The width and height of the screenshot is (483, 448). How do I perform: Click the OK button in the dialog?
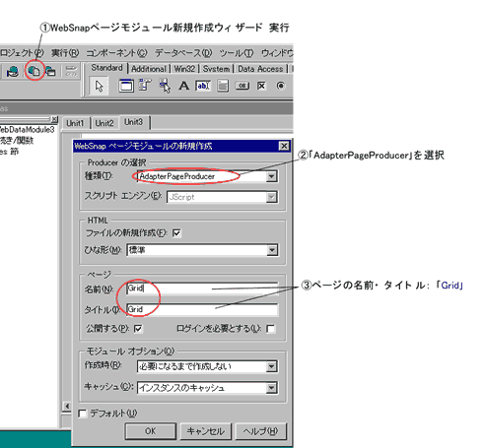click(151, 431)
